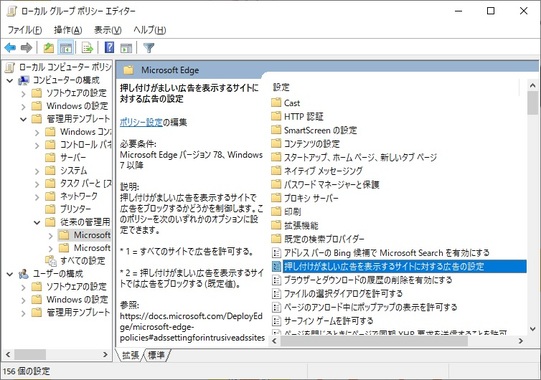
Task: Expand the システム tree node
Action: 37,171
